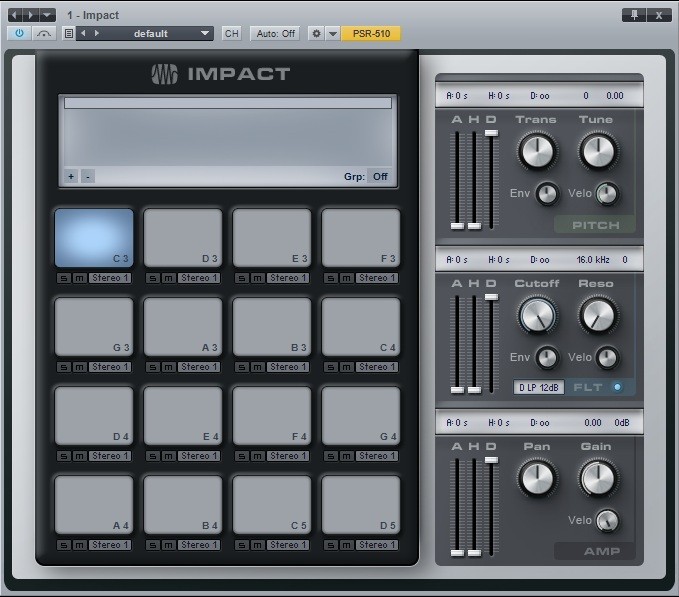Click the Velo knob in the Pitch section
The image size is (679, 597).
pos(607,194)
